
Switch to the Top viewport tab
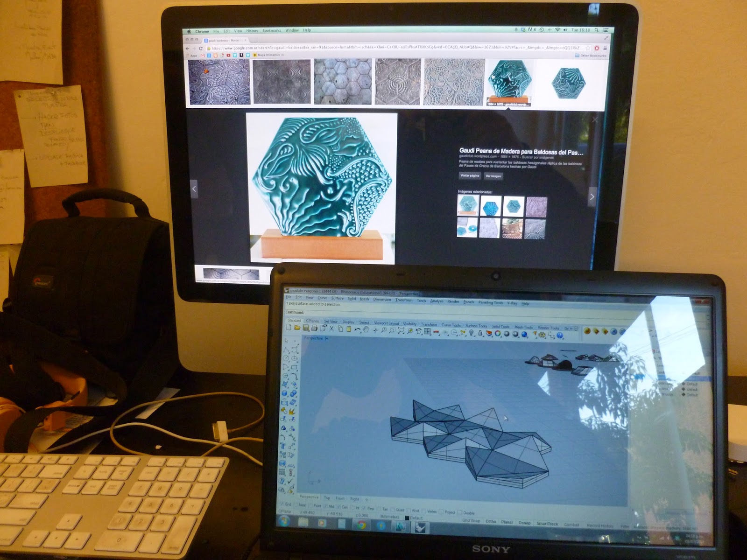(327, 498)
